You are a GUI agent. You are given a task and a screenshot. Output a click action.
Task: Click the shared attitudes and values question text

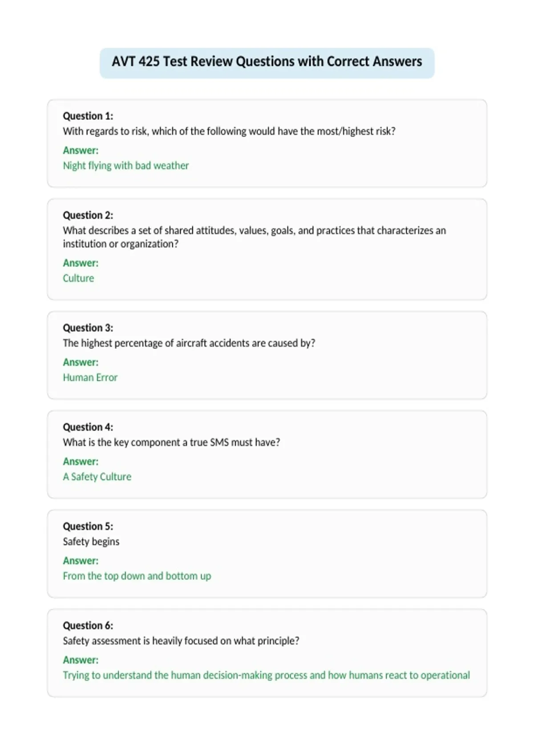coord(254,237)
